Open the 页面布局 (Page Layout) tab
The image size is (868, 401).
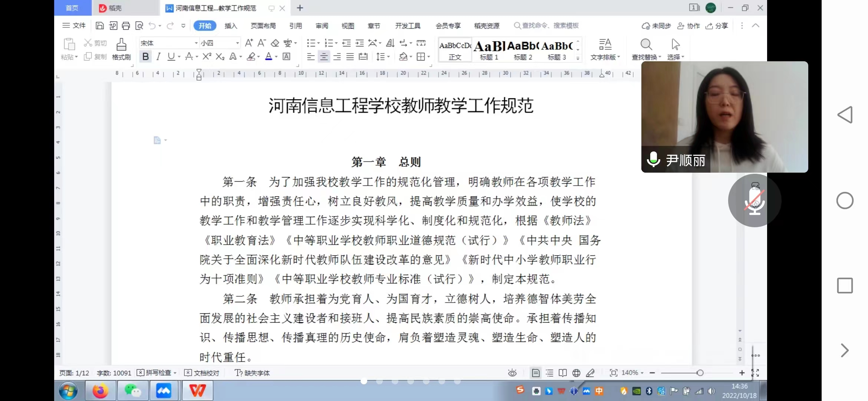(x=263, y=26)
